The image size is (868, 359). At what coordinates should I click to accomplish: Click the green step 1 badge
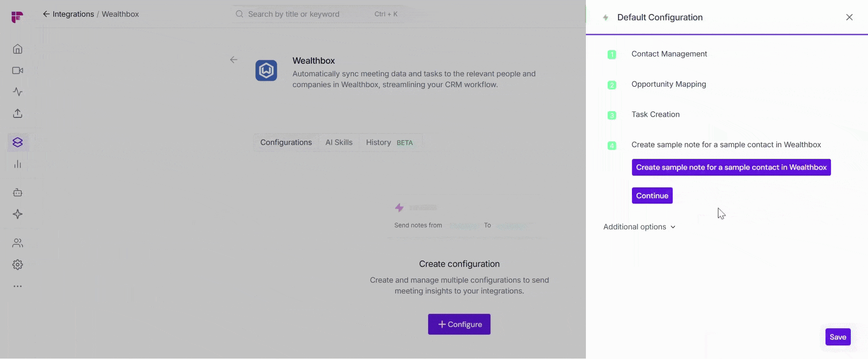612,55
